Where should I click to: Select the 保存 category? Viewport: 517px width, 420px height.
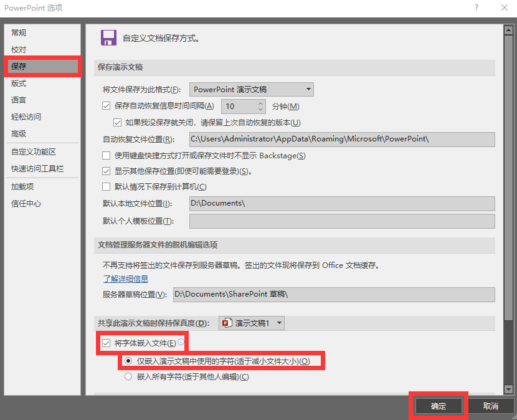[42, 66]
